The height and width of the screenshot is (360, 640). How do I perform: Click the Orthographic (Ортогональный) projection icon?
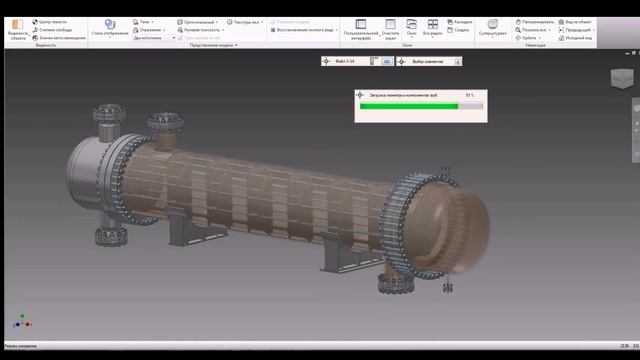180,22
